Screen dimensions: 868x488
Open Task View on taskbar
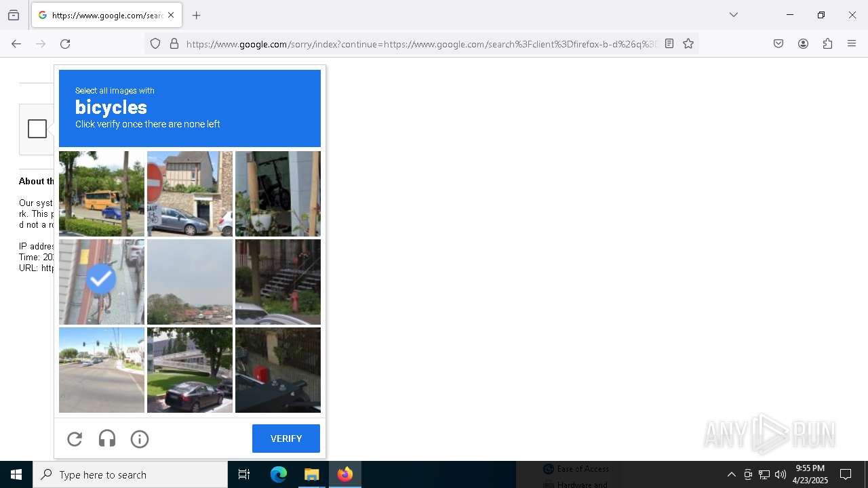coord(244,474)
